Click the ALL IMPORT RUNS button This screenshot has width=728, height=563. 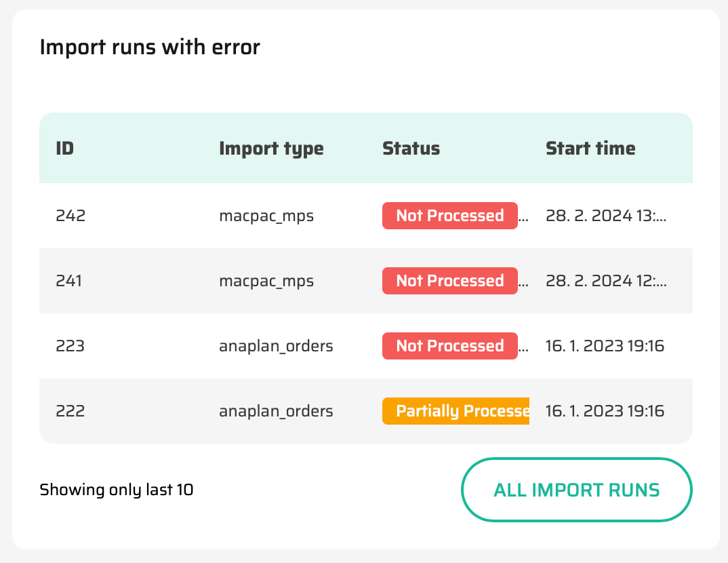(x=576, y=490)
